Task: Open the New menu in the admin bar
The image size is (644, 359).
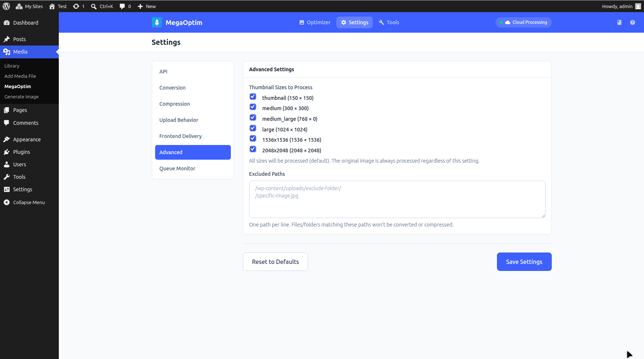Action: click(146, 6)
